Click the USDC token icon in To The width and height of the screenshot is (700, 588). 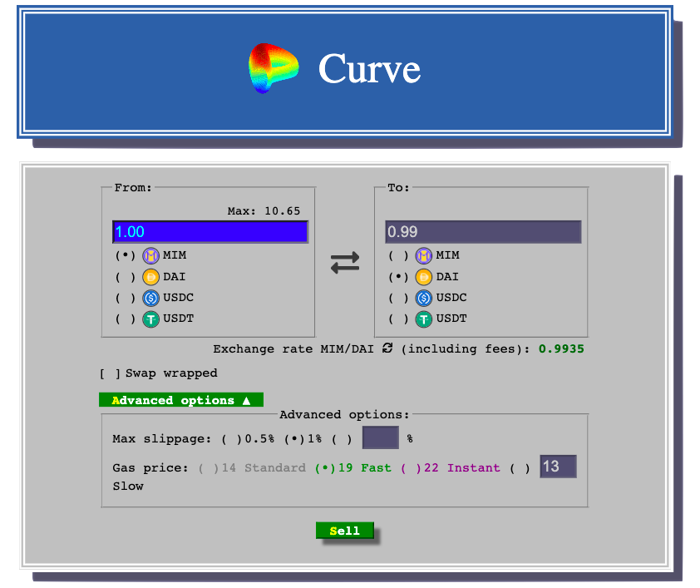424,298
